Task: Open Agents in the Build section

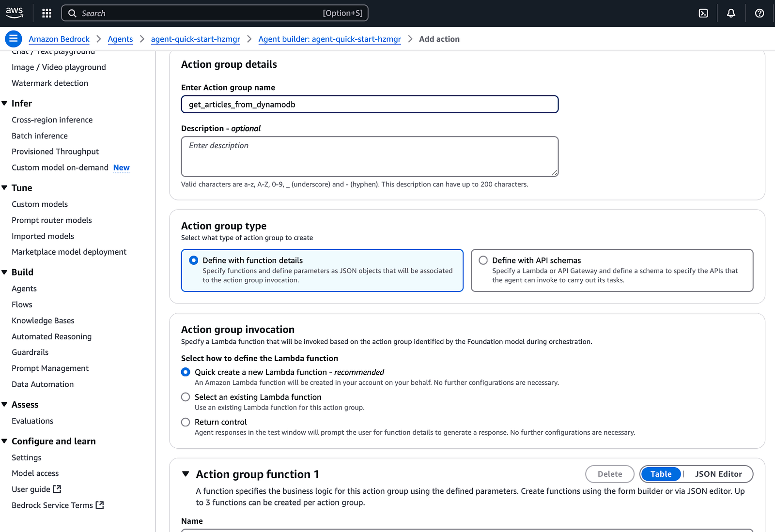Action: click(x=24, y=289)
